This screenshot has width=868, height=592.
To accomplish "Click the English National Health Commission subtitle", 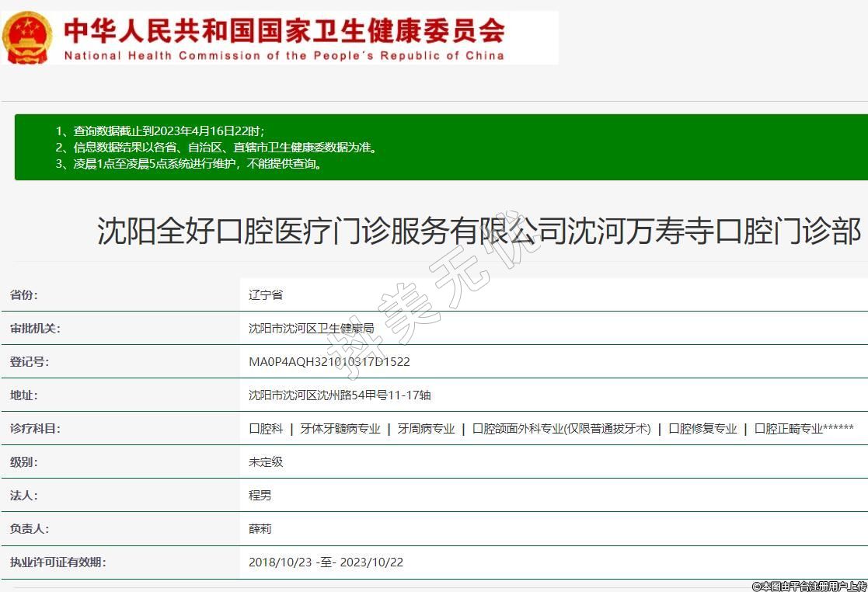I will coord(284,56).
